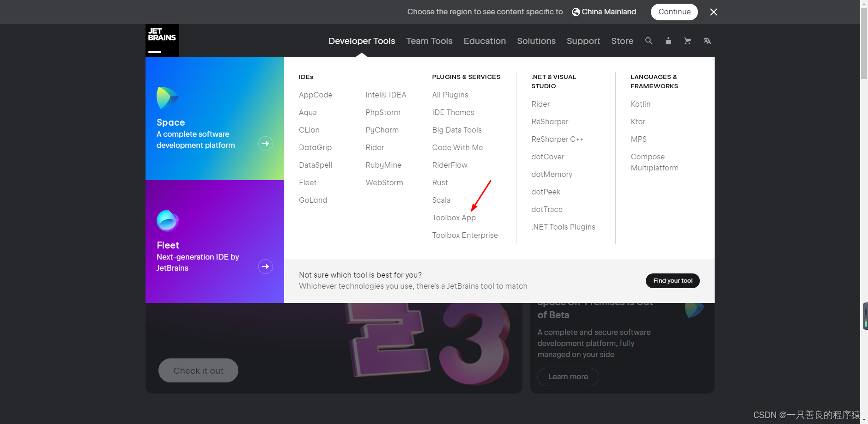Open IDE Themes link
Viewport: 868px width, 424px height.
453,112
